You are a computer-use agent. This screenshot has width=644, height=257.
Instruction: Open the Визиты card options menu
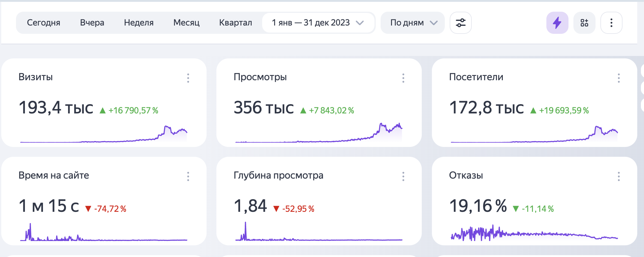coord(188,78)
